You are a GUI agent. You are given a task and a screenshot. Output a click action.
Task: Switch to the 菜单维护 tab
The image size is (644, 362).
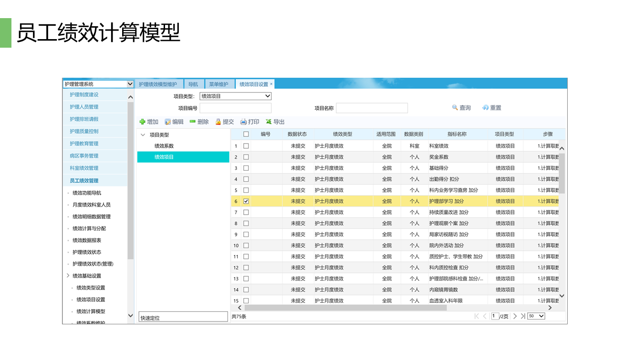point(220,83)
